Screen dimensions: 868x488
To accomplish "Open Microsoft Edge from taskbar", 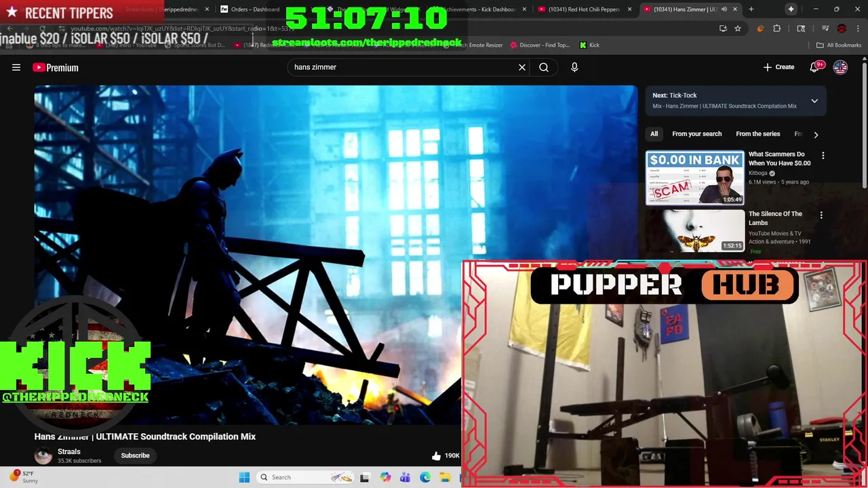I will coord(425,477).
